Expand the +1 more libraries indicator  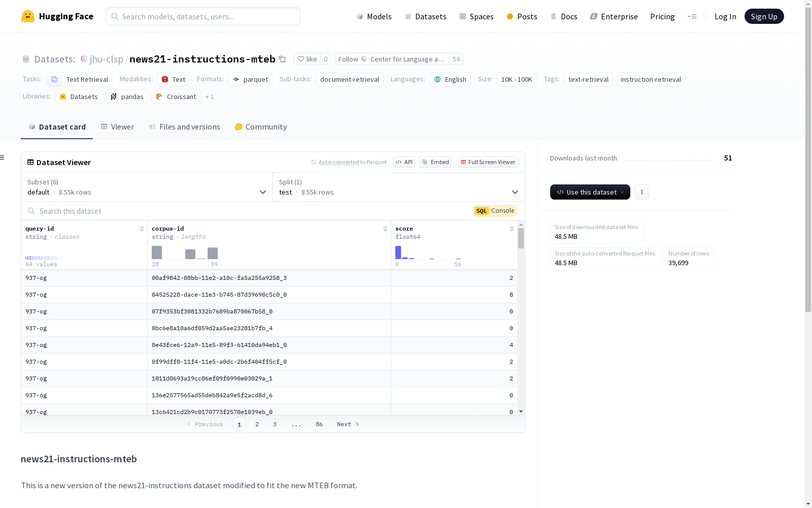pyautogui.click(x=210, y=97)
